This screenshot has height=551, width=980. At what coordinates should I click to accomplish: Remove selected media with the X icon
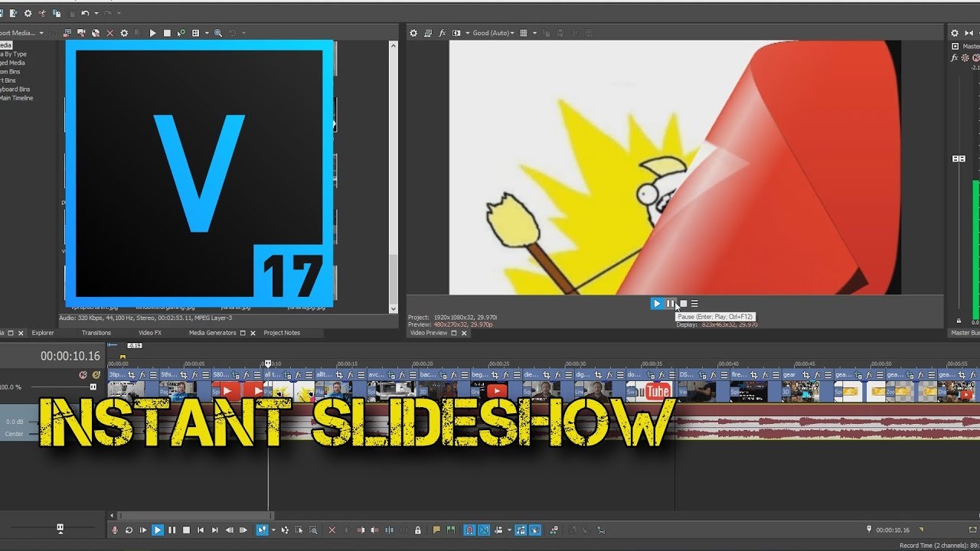[x=109, y=33]
